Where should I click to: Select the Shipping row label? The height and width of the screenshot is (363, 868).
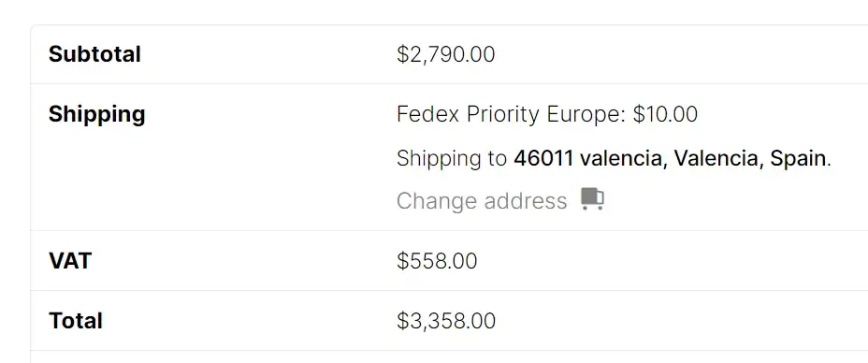coord(97,114)
